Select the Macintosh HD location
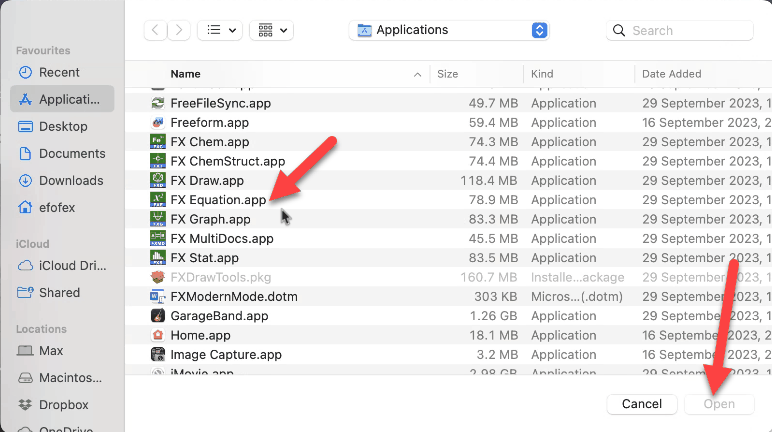772x432 pixels. [x=62, y=378]
